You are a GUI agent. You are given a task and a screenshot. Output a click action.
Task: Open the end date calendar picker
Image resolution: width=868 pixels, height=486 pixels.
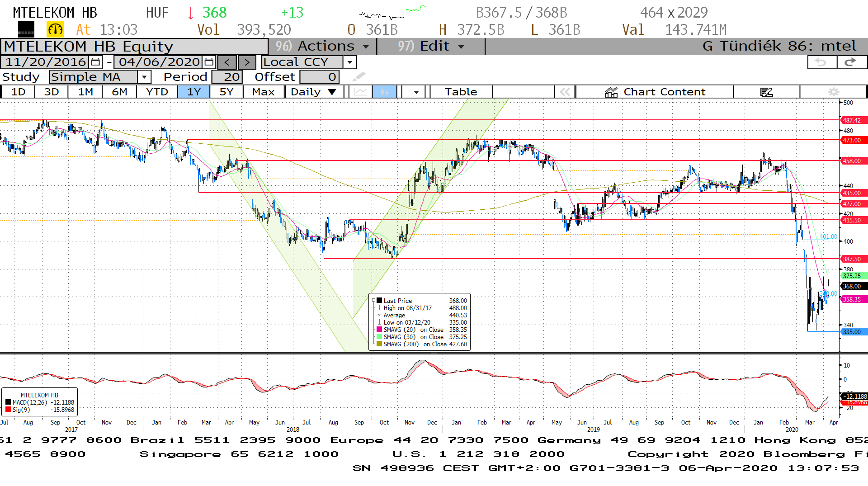(x=209, y=62)
